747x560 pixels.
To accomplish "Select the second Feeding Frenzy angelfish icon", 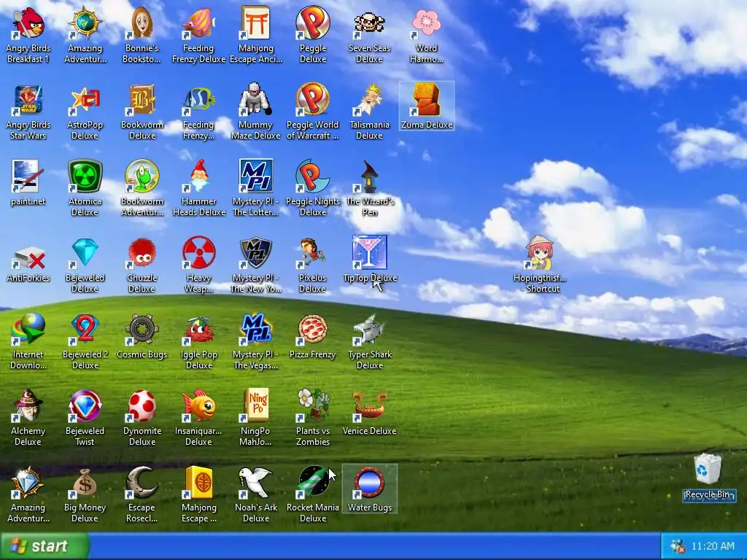I will pos(198,100).
